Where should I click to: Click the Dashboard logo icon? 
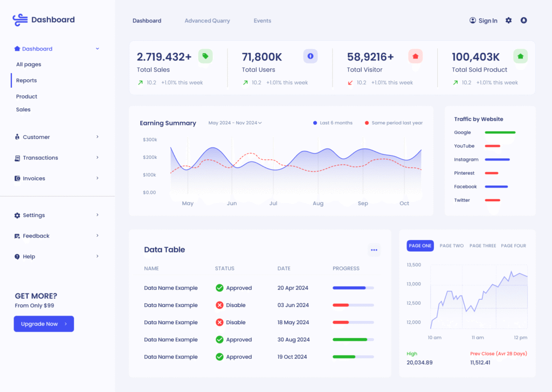pos(19,19)
